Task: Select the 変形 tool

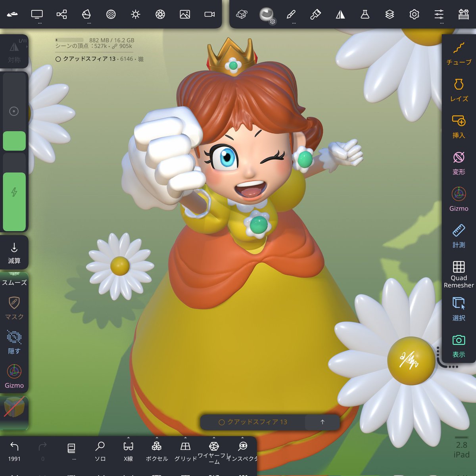Action: (x=459, y=163)
